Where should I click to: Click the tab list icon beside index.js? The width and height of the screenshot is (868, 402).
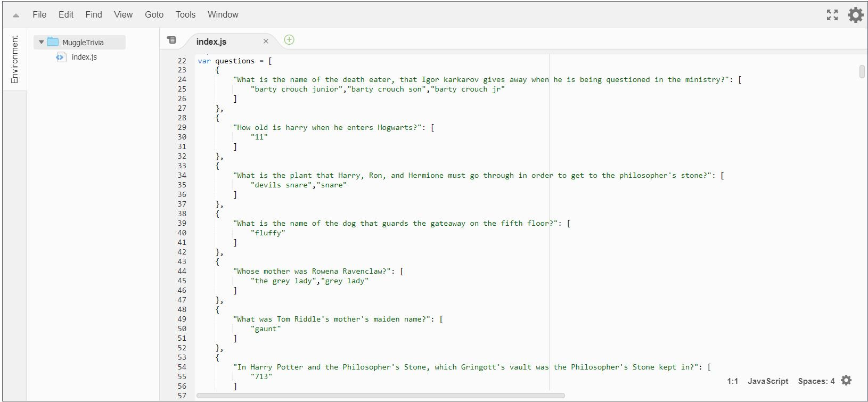click(x=171, y=40)
